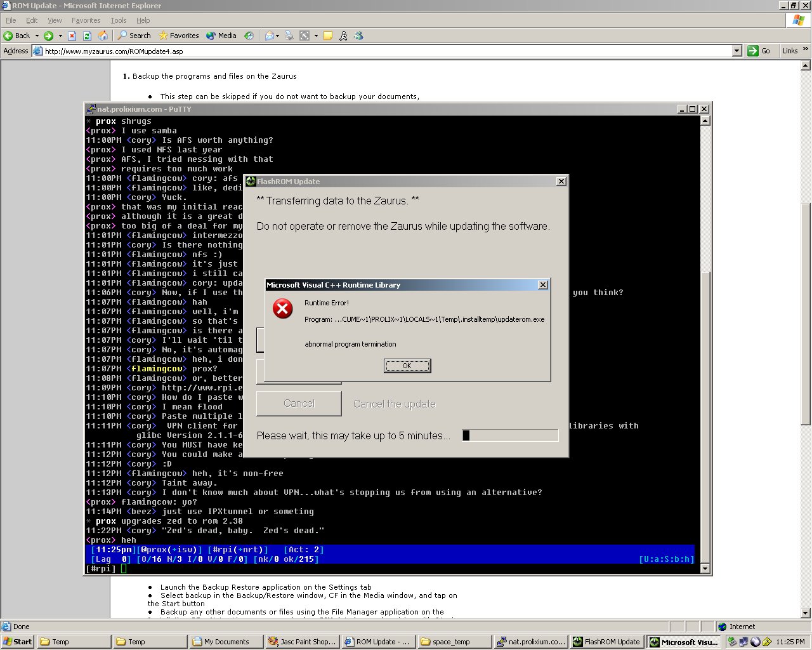This screenshot has height=650, width=812.
Task: Click the IE Forward arrow button
Action: click(49, 36)
